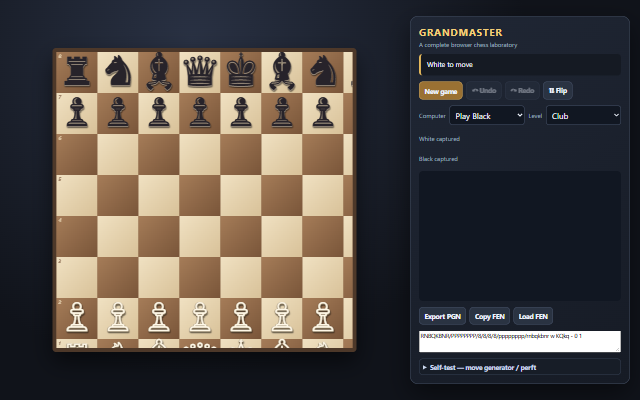
Task: Click the Undo button
Action: [x=484, y=91]
